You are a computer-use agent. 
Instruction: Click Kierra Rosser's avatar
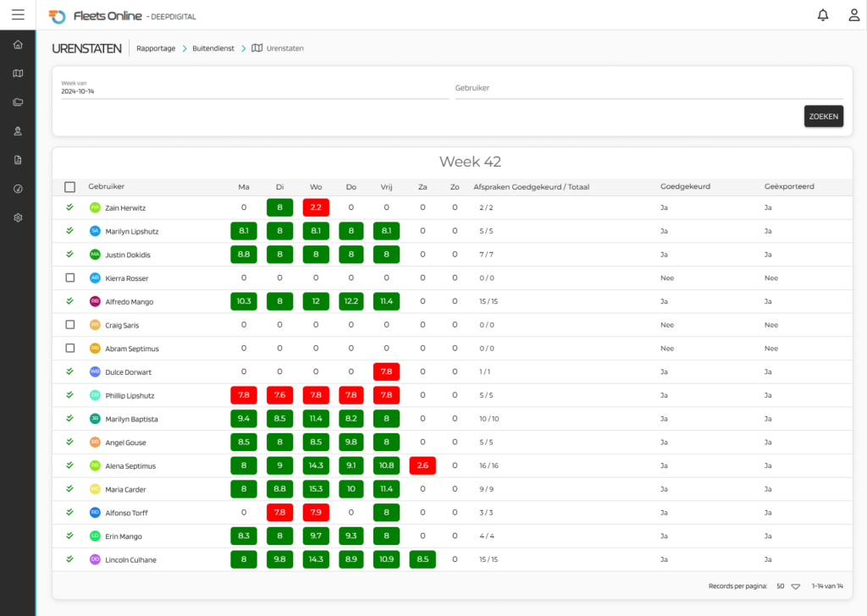(x=95, y=278)
